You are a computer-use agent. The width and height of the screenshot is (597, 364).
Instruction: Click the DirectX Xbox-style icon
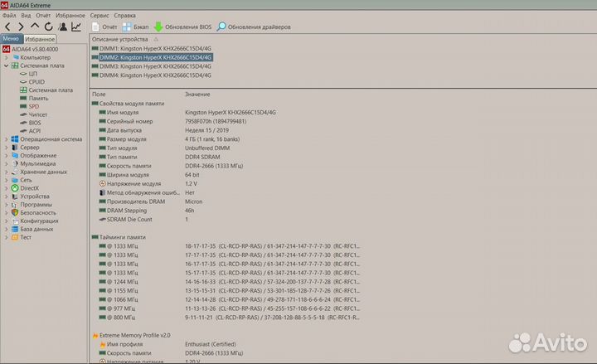[15, 188]
